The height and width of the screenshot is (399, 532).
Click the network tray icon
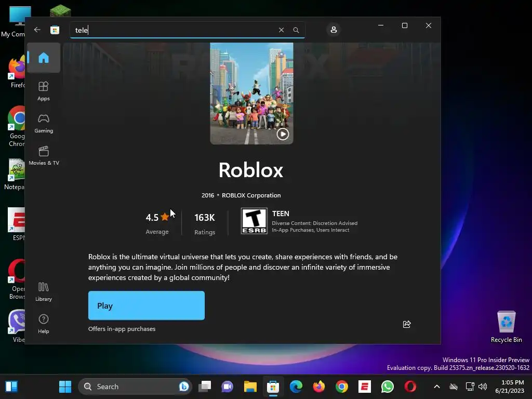tap(470, 387)
